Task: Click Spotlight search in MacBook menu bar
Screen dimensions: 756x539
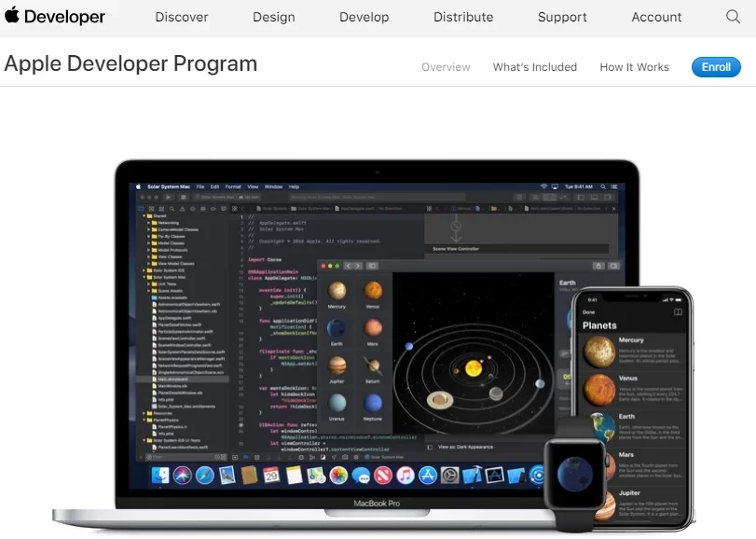Action: pos(603,187)
